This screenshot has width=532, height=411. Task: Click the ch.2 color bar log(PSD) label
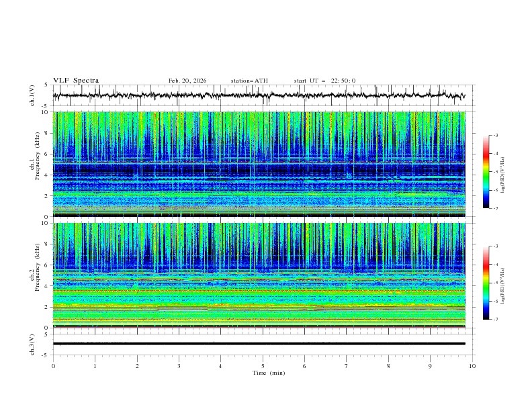(x=503, y=285)
